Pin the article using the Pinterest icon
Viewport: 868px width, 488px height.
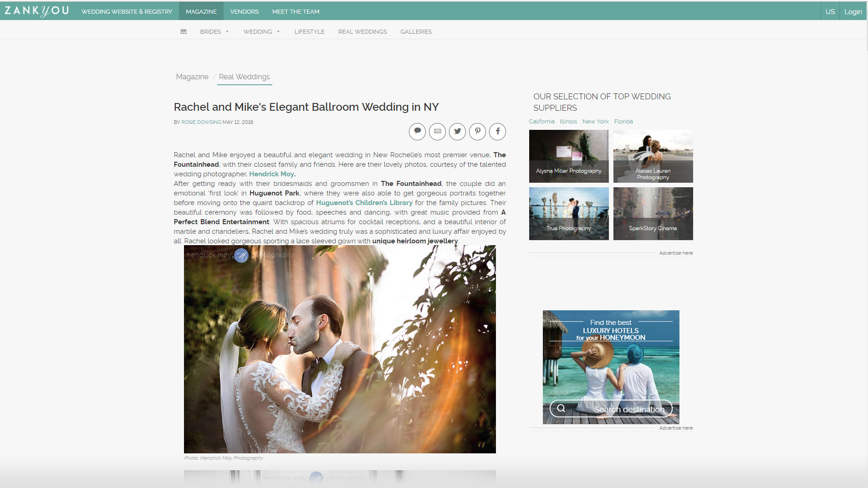[478, 131]
